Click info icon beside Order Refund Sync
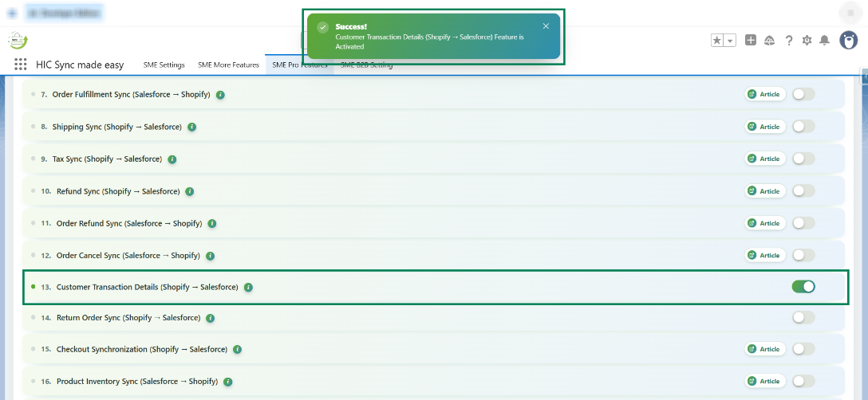Image resolution: width=868 pixels, height=400 pixels. (212, 224)
